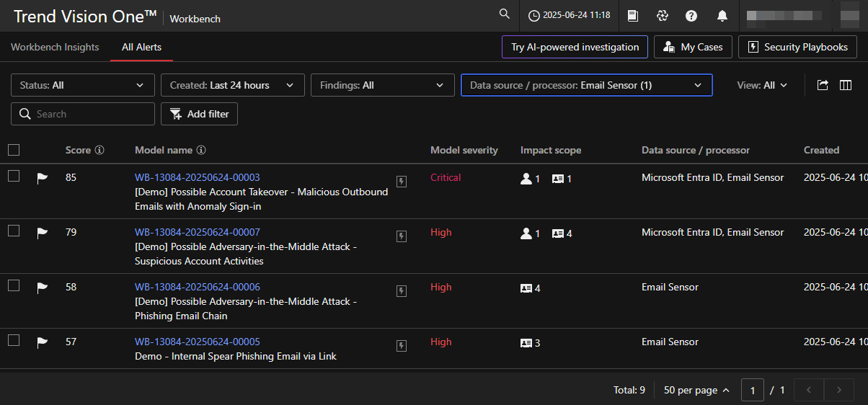Open the notifications bell icon
Viewport: 868px width, 405px height.
(722, 16)
